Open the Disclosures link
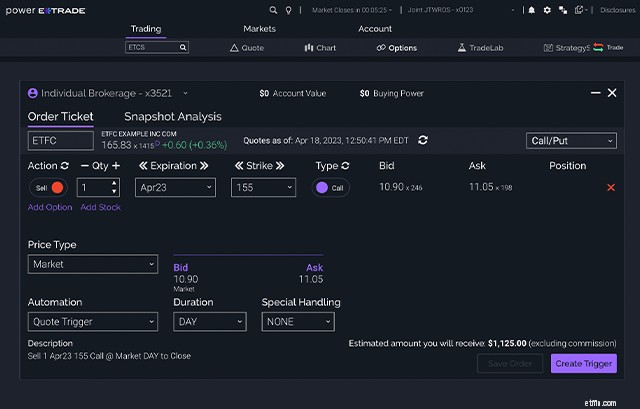 pyautogui.click(x=618, y=10)
